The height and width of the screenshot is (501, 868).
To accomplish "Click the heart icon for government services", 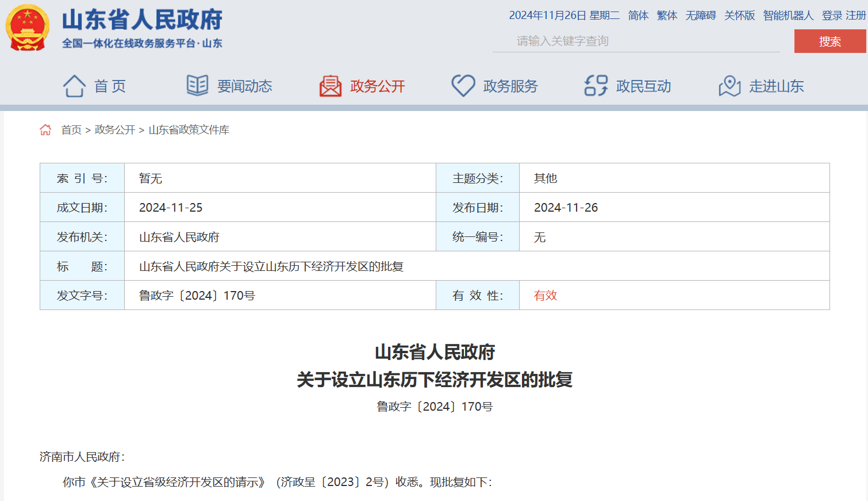I will 463,86.
